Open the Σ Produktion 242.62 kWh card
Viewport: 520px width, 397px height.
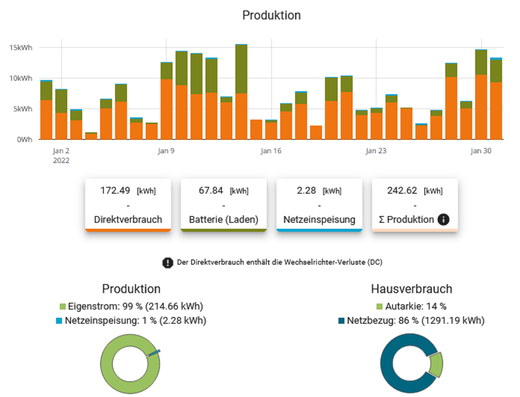pyautogui.click(x=415, y=205)
